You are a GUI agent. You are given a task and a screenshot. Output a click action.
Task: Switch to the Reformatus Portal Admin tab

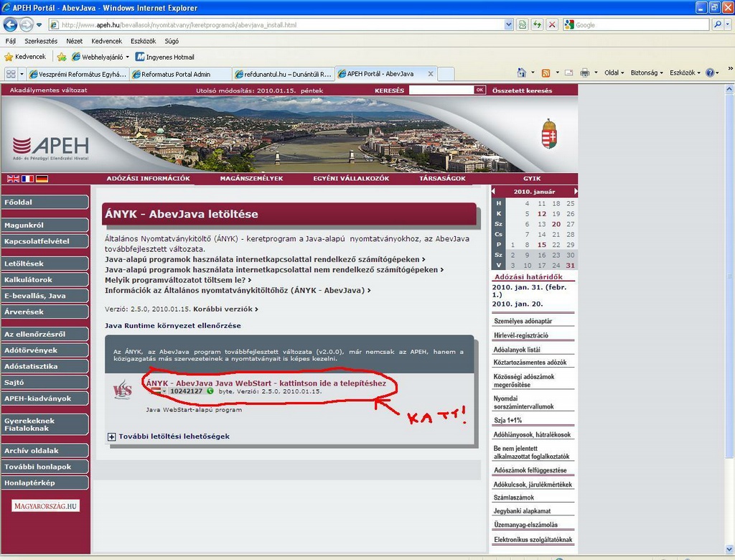(x=180, y=74)
